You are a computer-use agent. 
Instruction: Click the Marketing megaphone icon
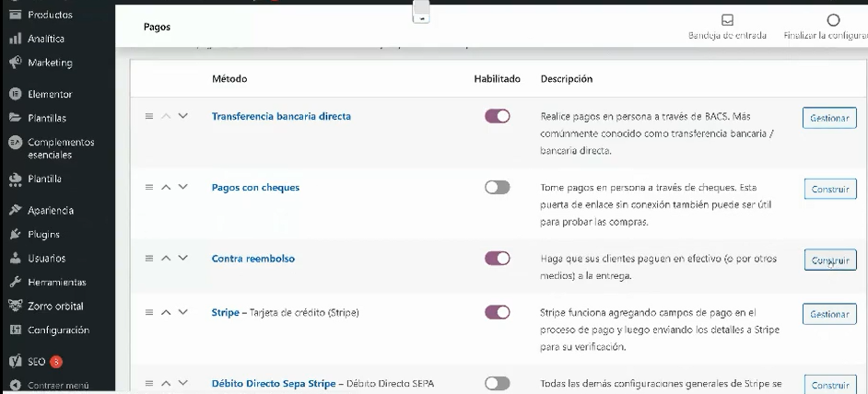click(x=16, y=63)
